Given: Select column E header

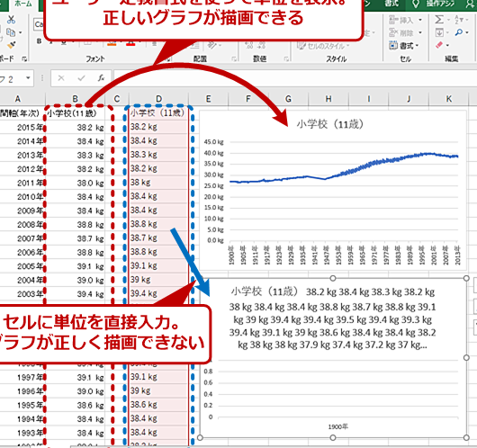Looking at the screenshot, I should click(208, 99).
